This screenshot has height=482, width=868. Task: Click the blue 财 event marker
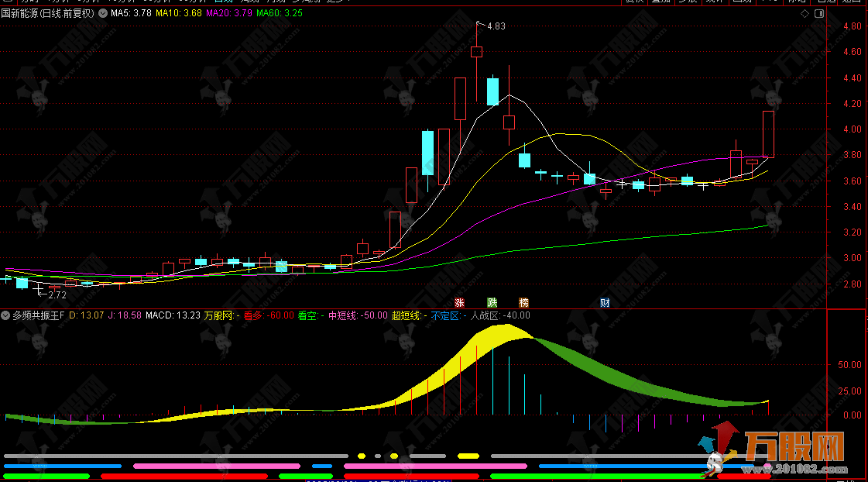coord(606,302)
